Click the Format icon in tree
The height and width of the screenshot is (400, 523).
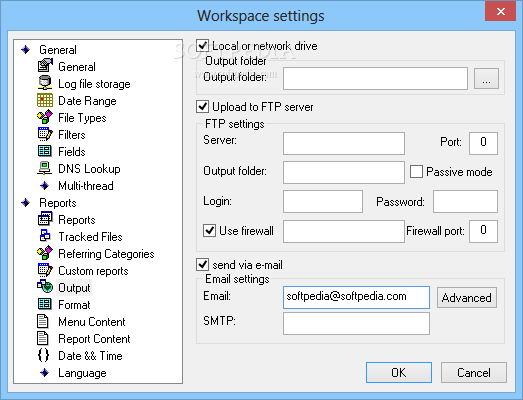click(45, 304)
